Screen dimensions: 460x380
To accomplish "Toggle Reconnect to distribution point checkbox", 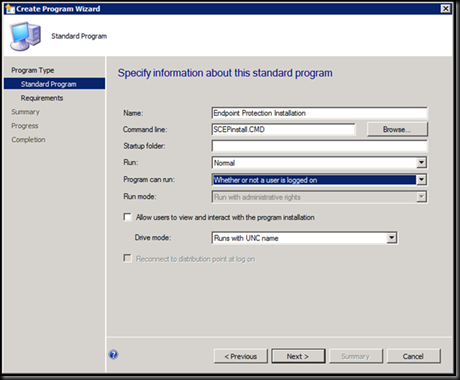I will coord(127,258).
